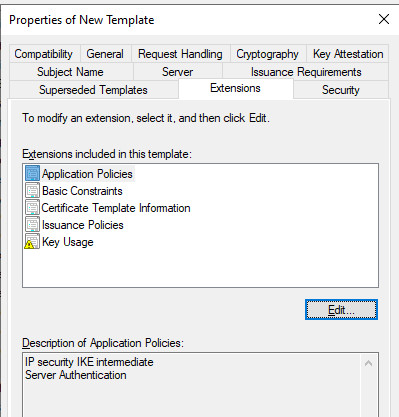The height and width of the screenshot is (417, 399).
Task: Open the Superseded Templates tab
Action: [94, 90]
